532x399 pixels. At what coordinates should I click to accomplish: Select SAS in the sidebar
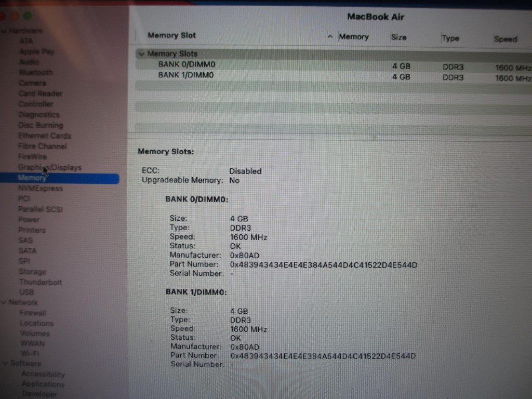coord(25,241)
